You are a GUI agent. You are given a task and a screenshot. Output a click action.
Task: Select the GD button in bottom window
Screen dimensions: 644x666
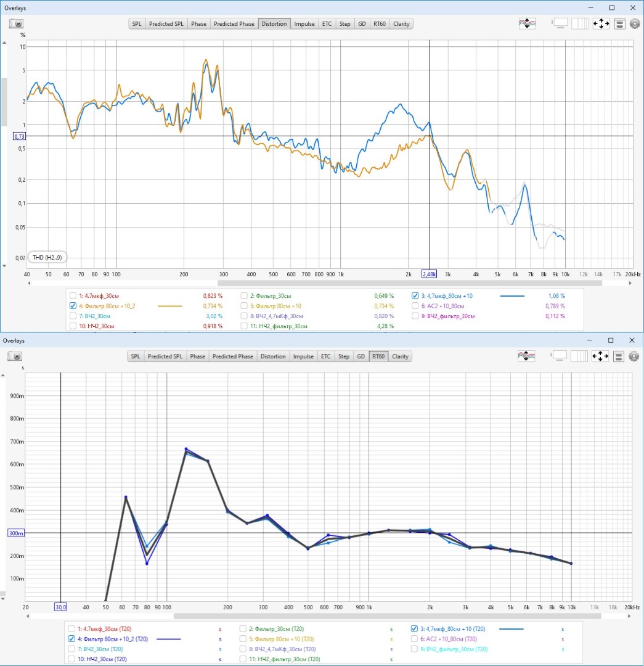(361, 356)
